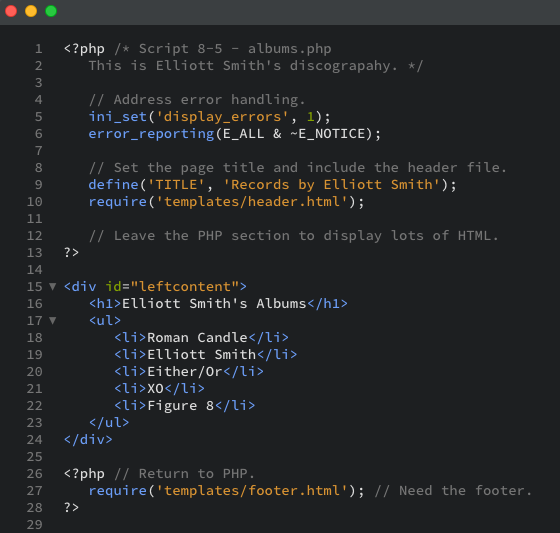Click the 'templates/footer.html' string
Viewport: 560px width, 533px height.
[x=252, y=490]
